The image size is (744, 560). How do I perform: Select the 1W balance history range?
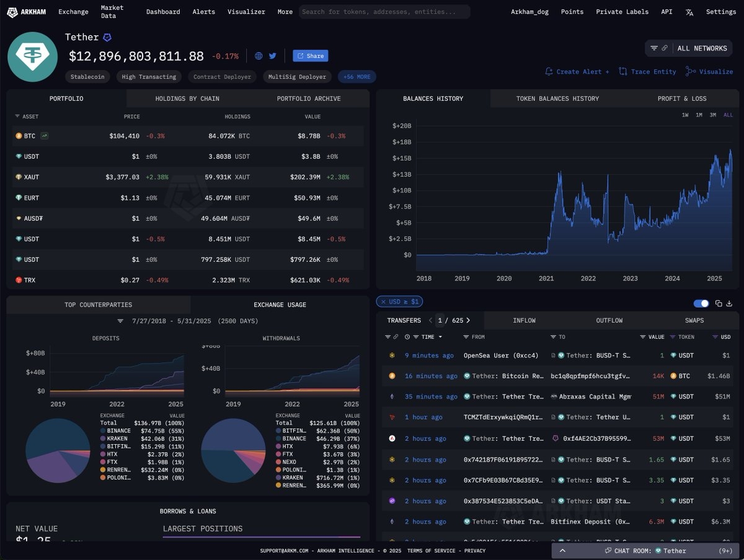tap(685, 115)
